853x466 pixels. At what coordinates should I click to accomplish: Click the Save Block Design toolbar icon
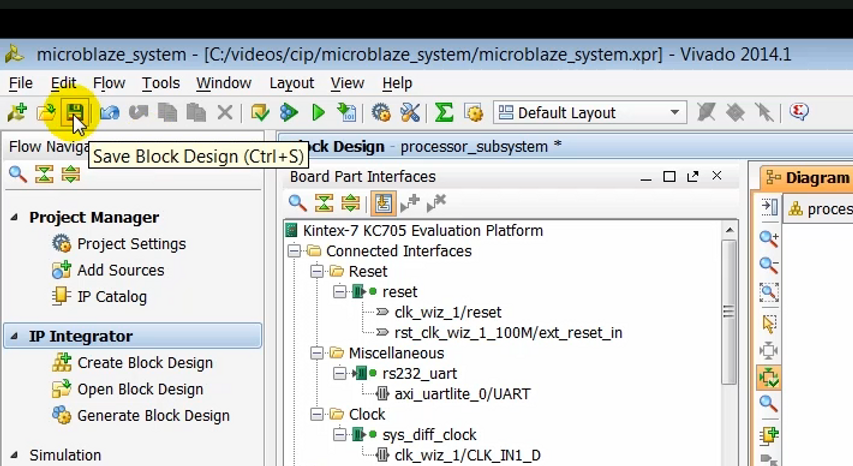pyautogui.click(x=74, y=113)
